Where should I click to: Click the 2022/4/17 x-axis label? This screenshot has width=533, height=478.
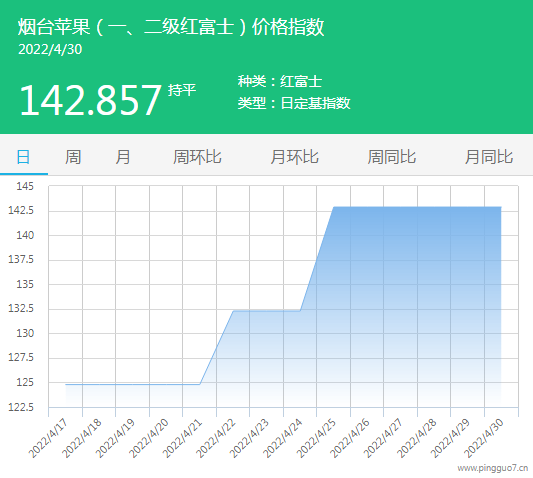(x=48, y=438)
